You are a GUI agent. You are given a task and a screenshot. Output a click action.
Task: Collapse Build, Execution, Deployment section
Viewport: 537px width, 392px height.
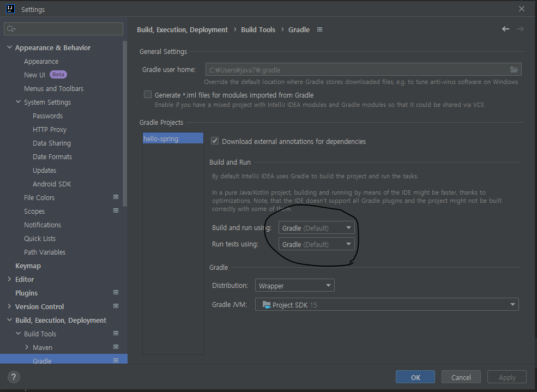(x=10, y=320)
